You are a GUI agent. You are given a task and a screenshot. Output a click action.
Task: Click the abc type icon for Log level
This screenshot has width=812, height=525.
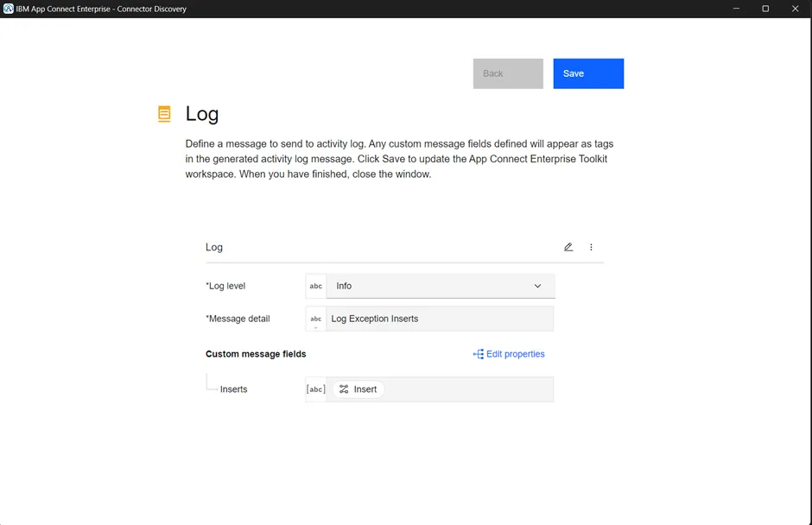(316, 286)
